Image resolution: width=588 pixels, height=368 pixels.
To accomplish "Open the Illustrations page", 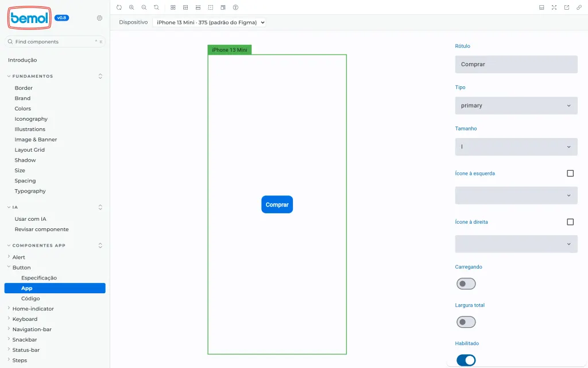I will (x=30, y=129).
